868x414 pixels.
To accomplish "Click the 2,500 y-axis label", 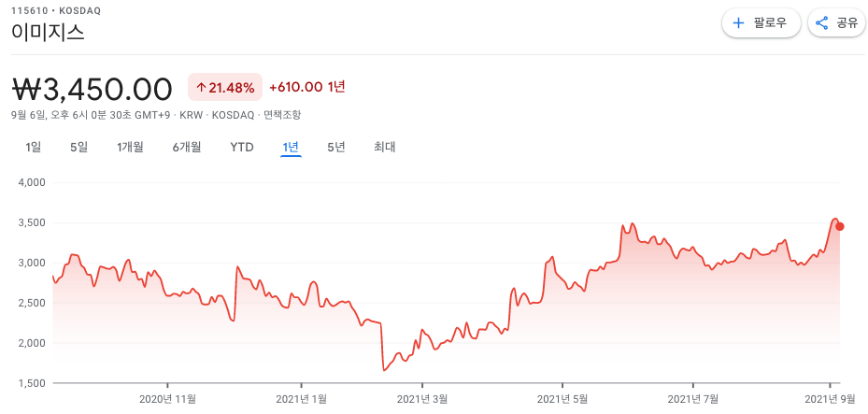I will pos(34,303).
